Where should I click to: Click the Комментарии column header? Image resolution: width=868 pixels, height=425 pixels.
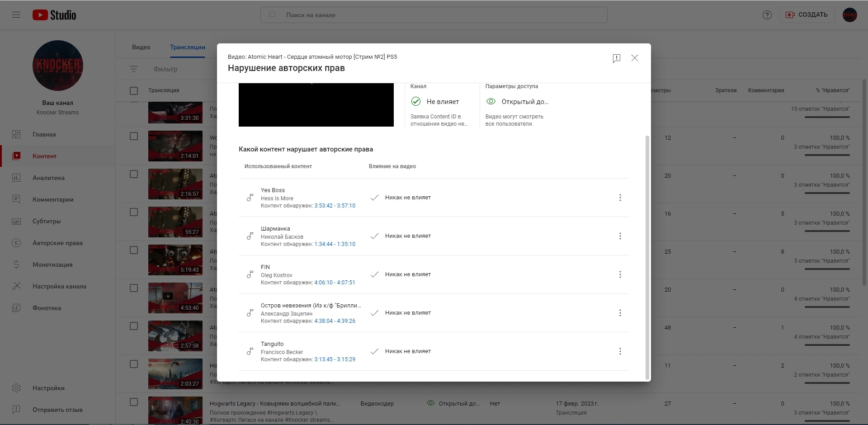(x=766, y=90)
